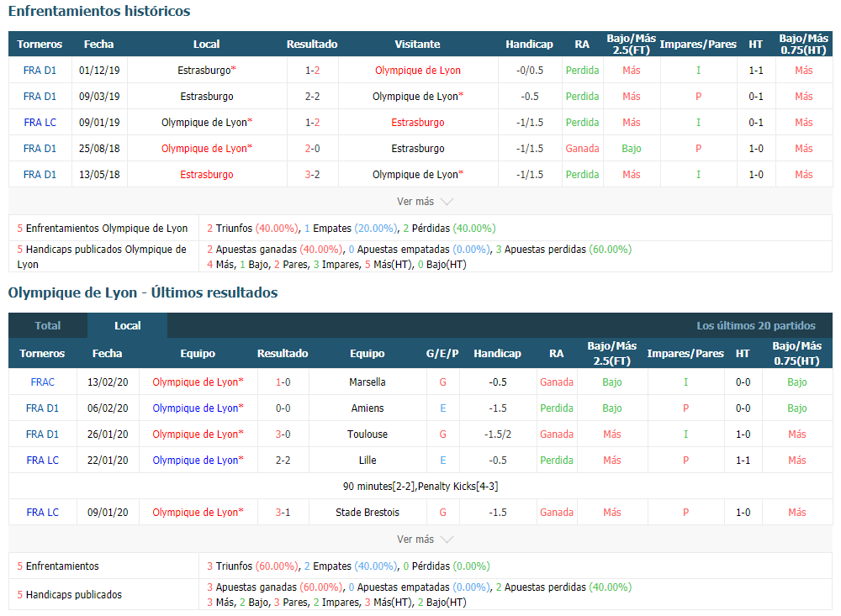
Task: Switch to the Total tab
Action: (48, 325)
